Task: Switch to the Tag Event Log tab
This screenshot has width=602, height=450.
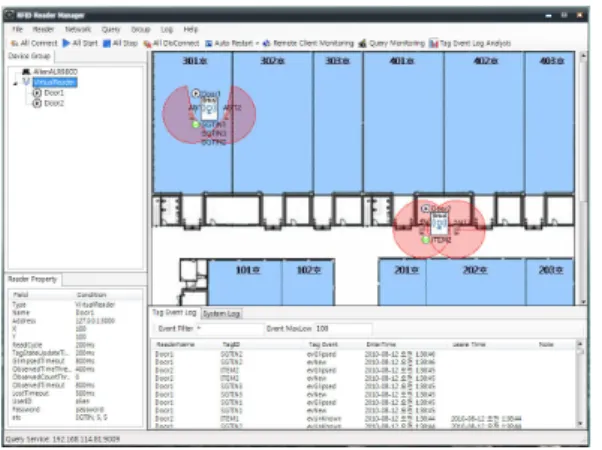Action: 174,313
